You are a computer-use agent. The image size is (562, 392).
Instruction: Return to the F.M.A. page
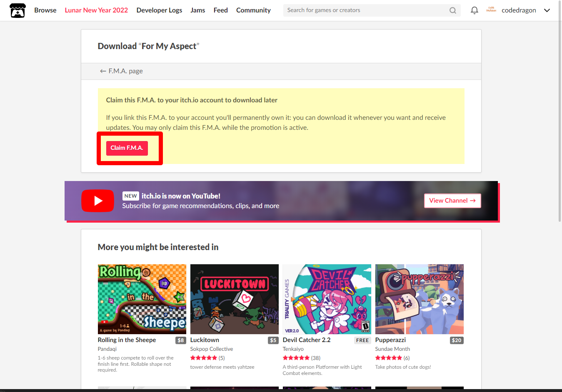121,71
